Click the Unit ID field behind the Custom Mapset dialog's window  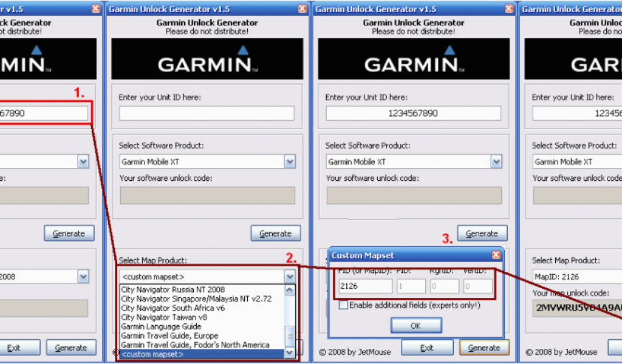413,113
